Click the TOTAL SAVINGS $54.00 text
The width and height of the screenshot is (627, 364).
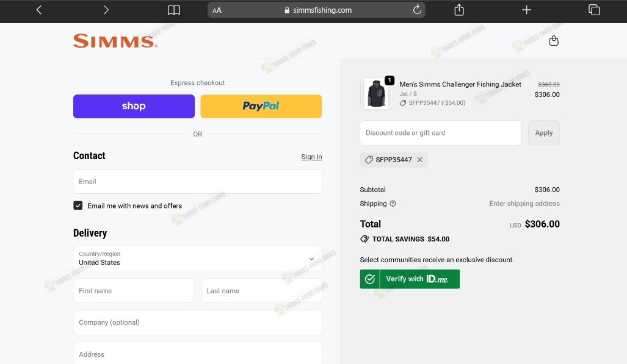click(x=411, y=240)
